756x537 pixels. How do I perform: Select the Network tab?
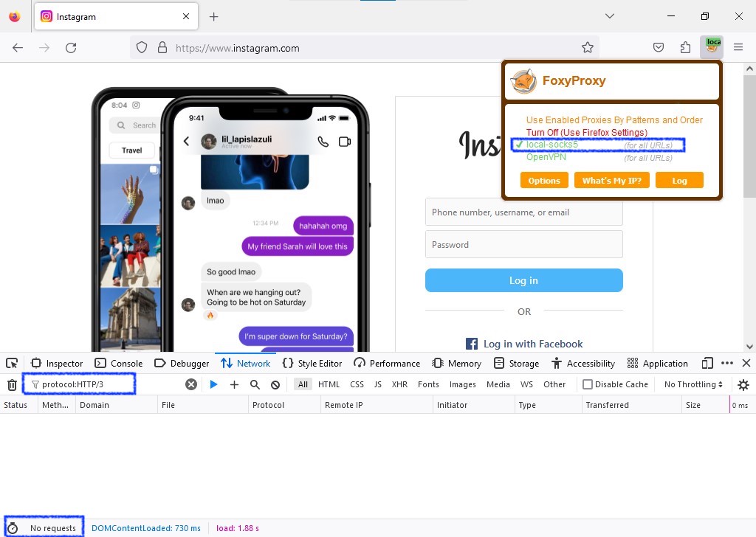point(245,363)
